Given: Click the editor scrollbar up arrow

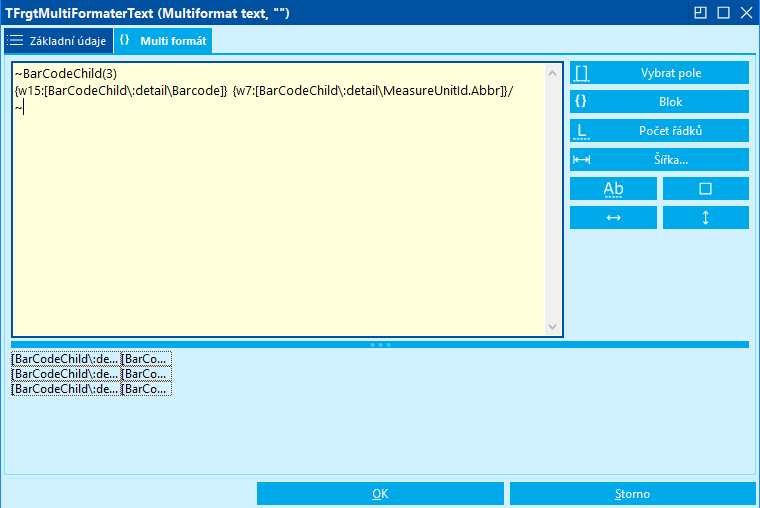Looking at the screenshot, I should [553, 73].
